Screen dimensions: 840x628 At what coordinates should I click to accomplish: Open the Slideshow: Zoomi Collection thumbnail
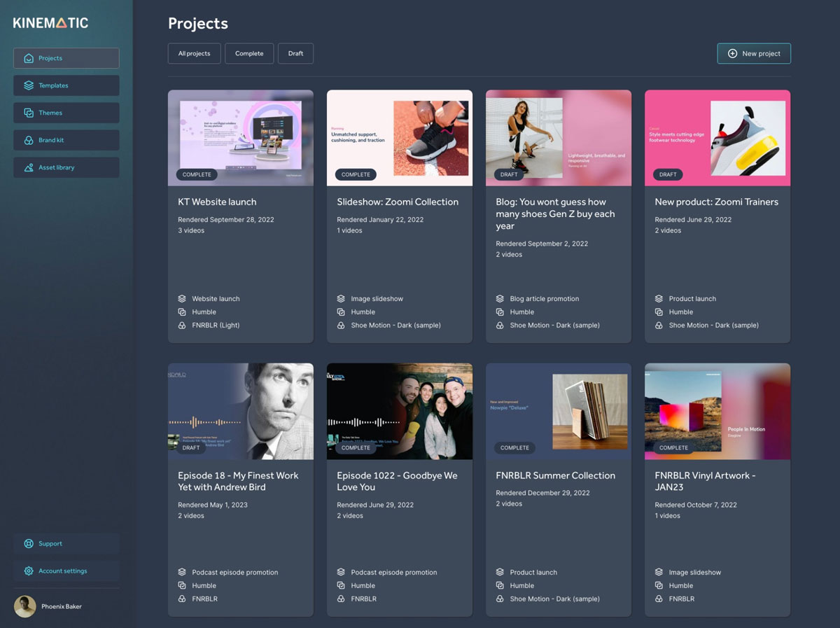tap(399, 137)
